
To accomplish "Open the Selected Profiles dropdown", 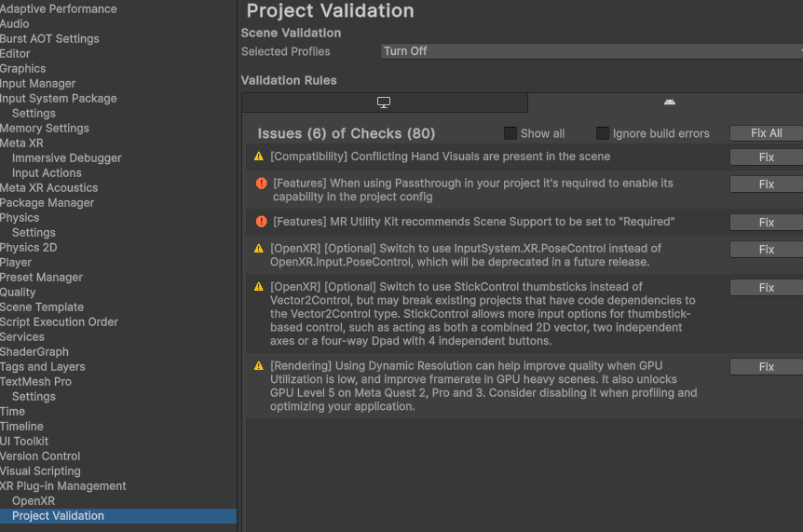I will click(592, 51).
